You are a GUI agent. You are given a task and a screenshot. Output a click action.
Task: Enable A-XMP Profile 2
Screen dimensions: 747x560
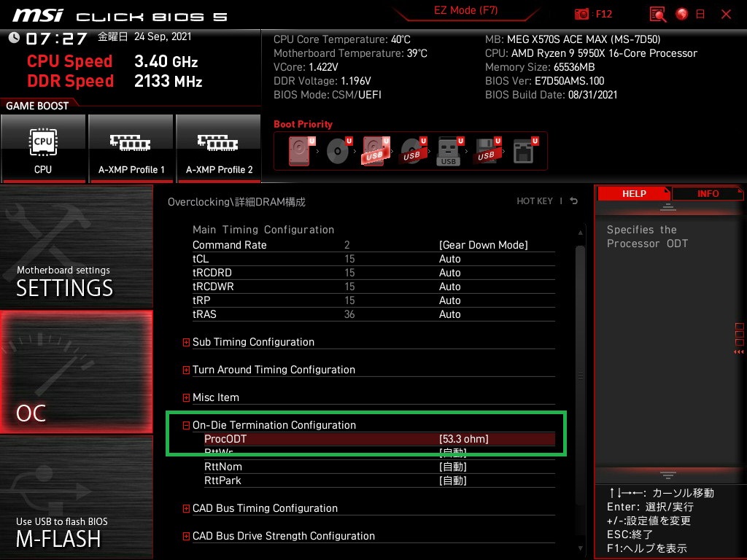pos(219,149)
